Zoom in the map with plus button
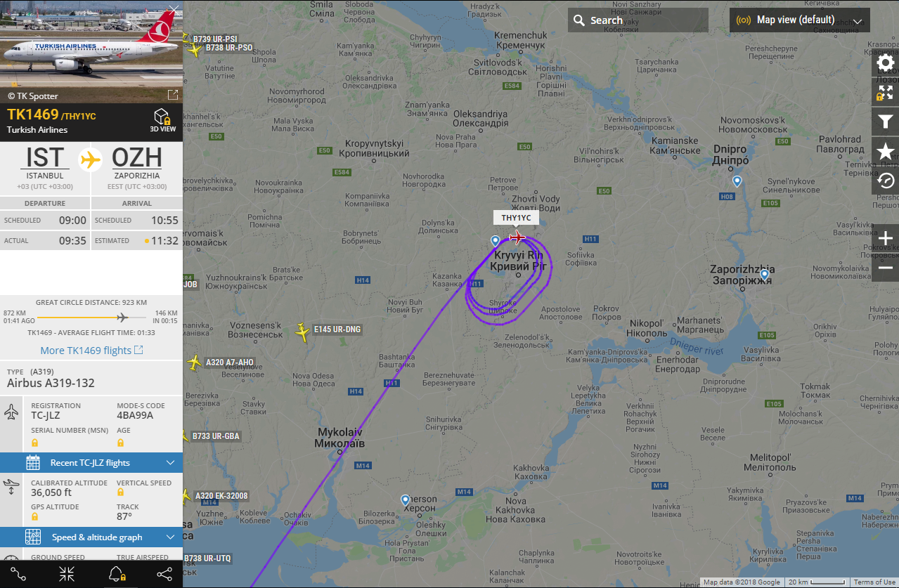Image resolution: width=899 pixels, height=588 pixels. pos(885,239)
